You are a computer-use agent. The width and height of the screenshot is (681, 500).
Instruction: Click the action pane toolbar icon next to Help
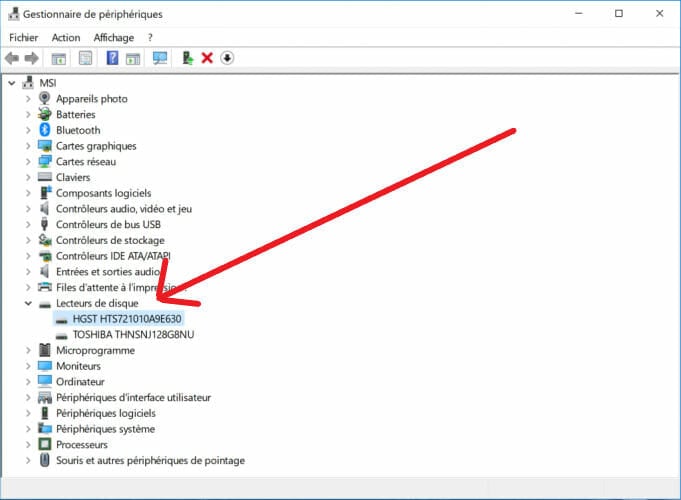tap(133, 58)
